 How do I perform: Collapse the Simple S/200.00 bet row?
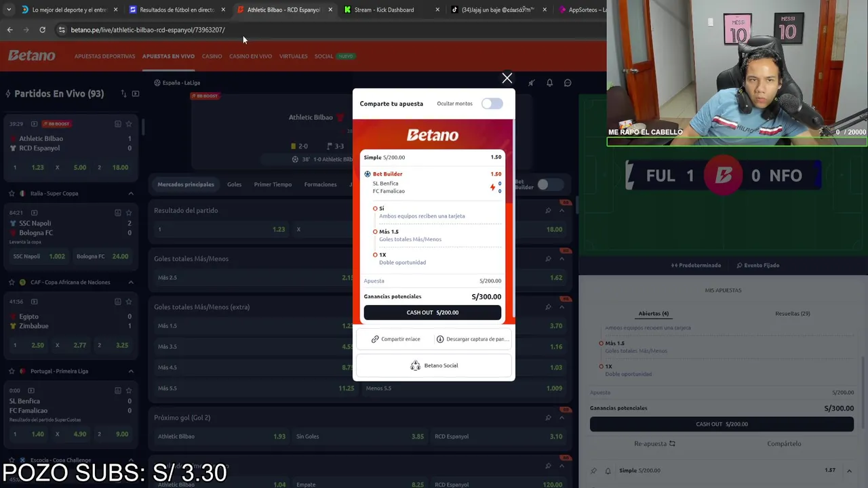pyautogui.click(x=849, y=470)
